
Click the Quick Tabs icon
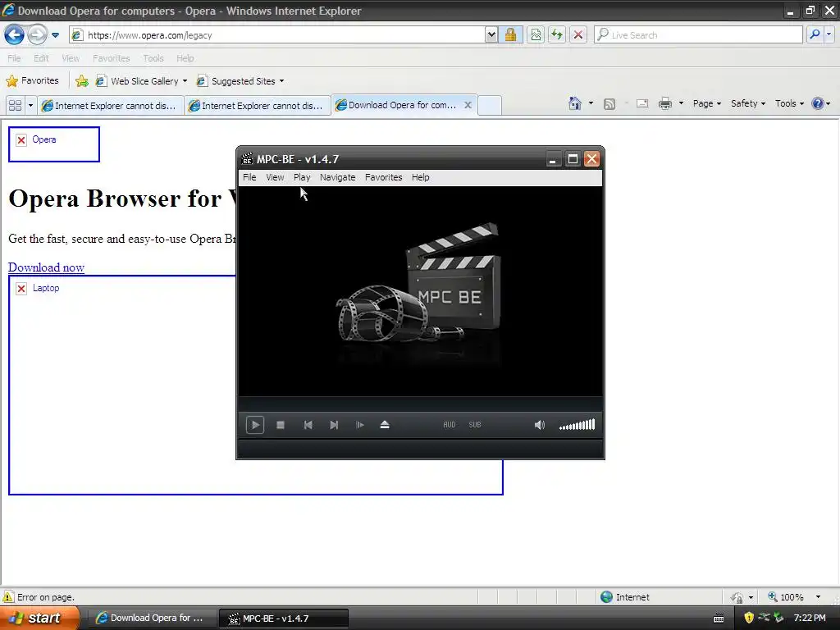[15, 106]
